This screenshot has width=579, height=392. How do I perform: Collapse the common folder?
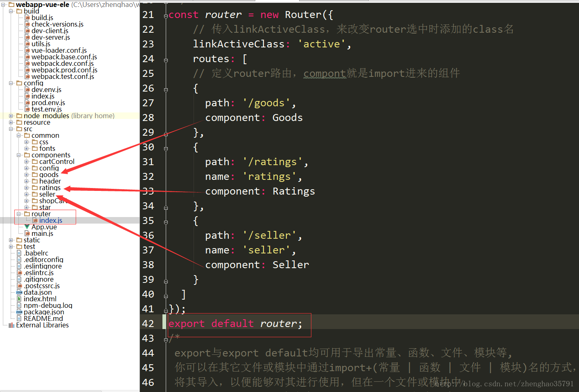tap(19, 135)
